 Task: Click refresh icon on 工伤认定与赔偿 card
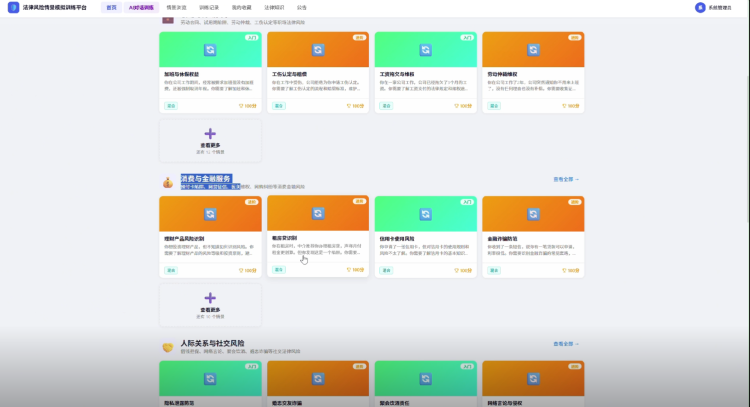click(318, 50)
